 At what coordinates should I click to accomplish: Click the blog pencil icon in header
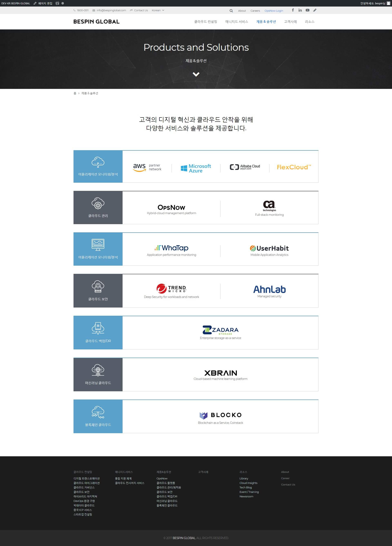click(315, 10)
